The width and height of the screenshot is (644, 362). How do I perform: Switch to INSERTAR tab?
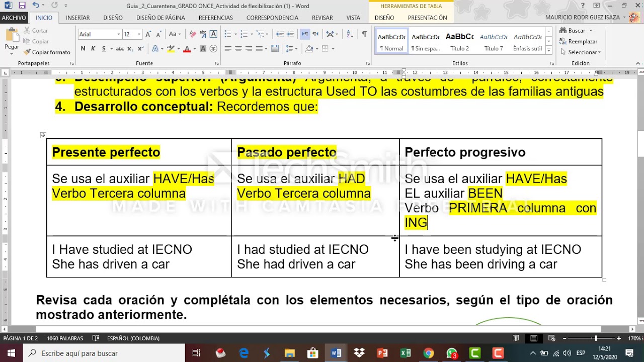(78, 18)
